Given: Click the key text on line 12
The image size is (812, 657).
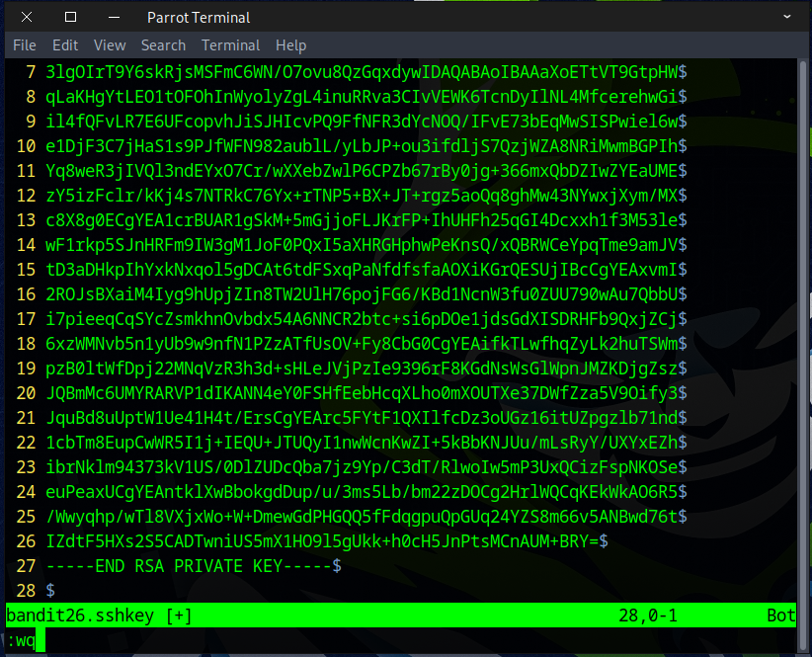Looking at the screenshot, I should (361, 195).
